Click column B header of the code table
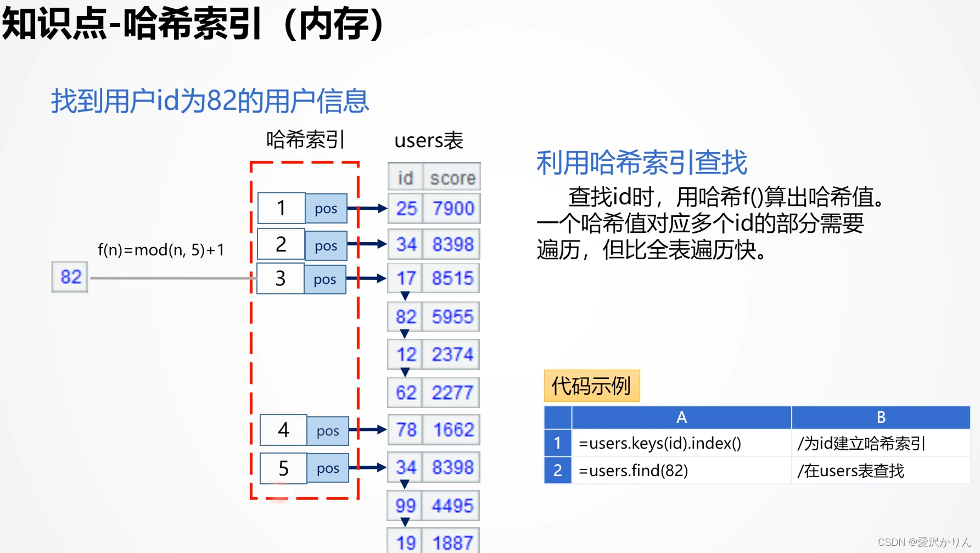This screenshot has height=553, width=980. click(x=881, y=417)
